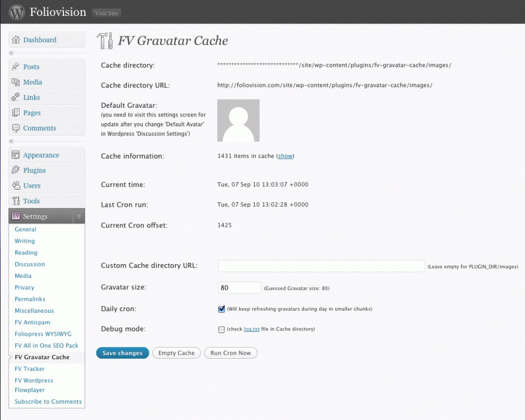Image resolution: width=525 pixels, height=420 pixels.
Task: Click the Pages icon in sidebar
Action: pos(15,113)
